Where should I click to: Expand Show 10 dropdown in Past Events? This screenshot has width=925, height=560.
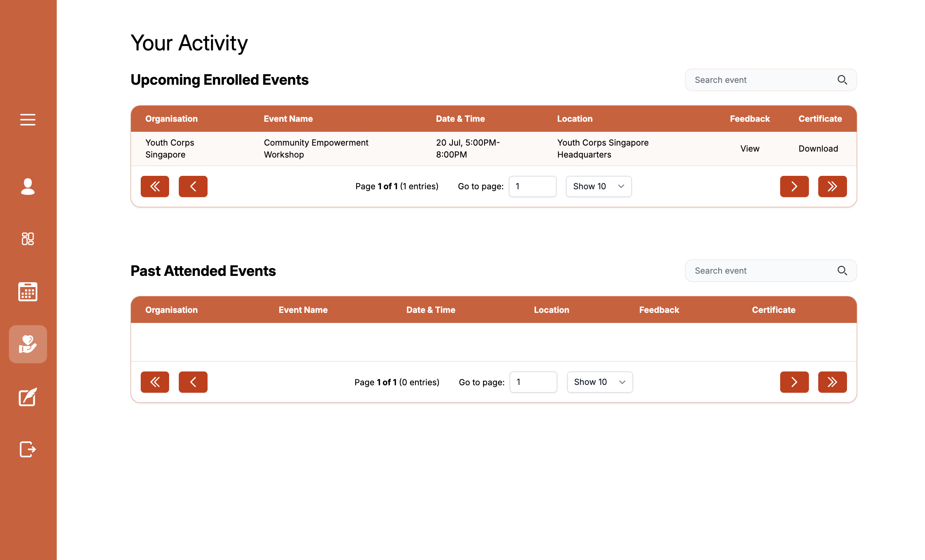coord(599,382)
